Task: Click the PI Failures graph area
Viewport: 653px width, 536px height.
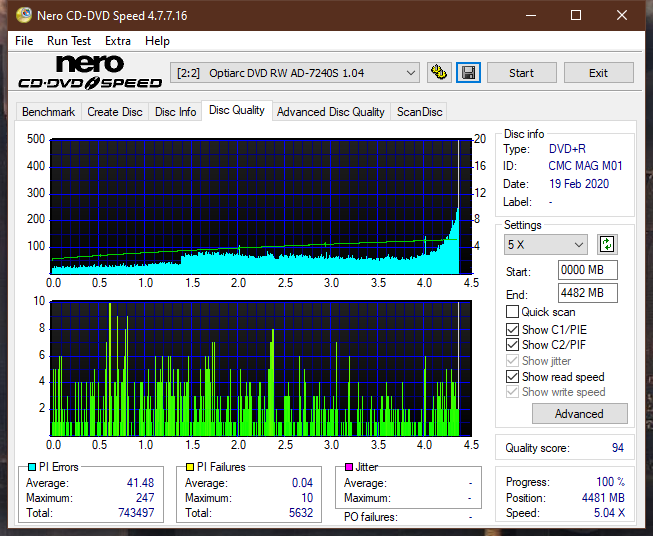Action: tap(261, 368)
